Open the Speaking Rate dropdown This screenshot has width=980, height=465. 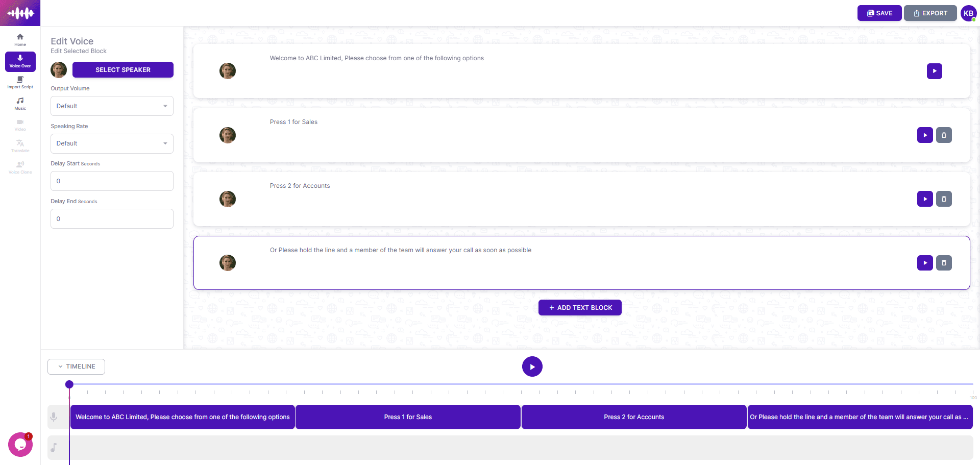[112, 143]
